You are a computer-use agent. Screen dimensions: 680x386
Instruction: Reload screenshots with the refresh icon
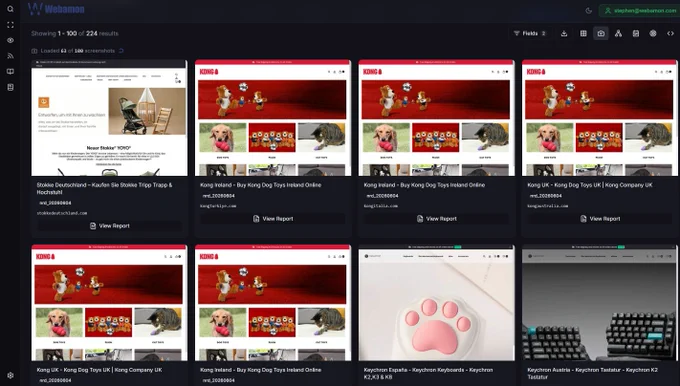click(x=121, y=51)
